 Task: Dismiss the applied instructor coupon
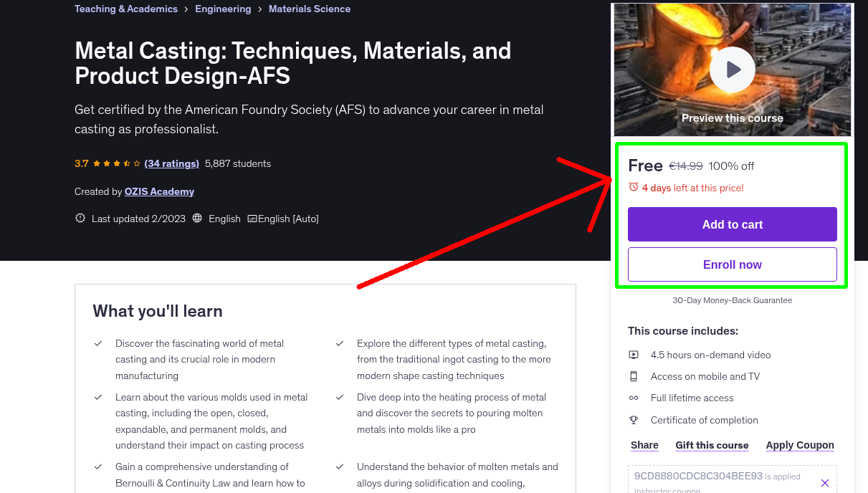(x=825, y=482)
